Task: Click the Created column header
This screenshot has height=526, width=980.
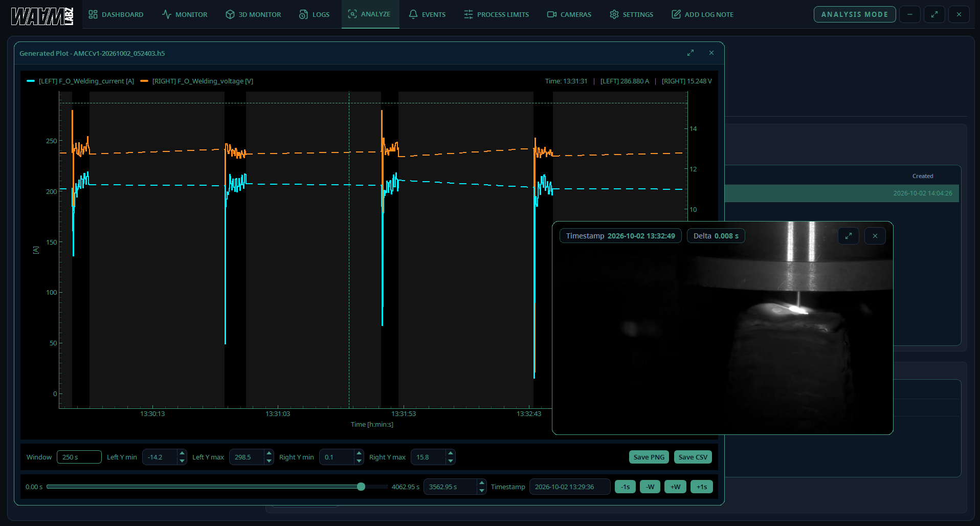Action: coord(923,176)
